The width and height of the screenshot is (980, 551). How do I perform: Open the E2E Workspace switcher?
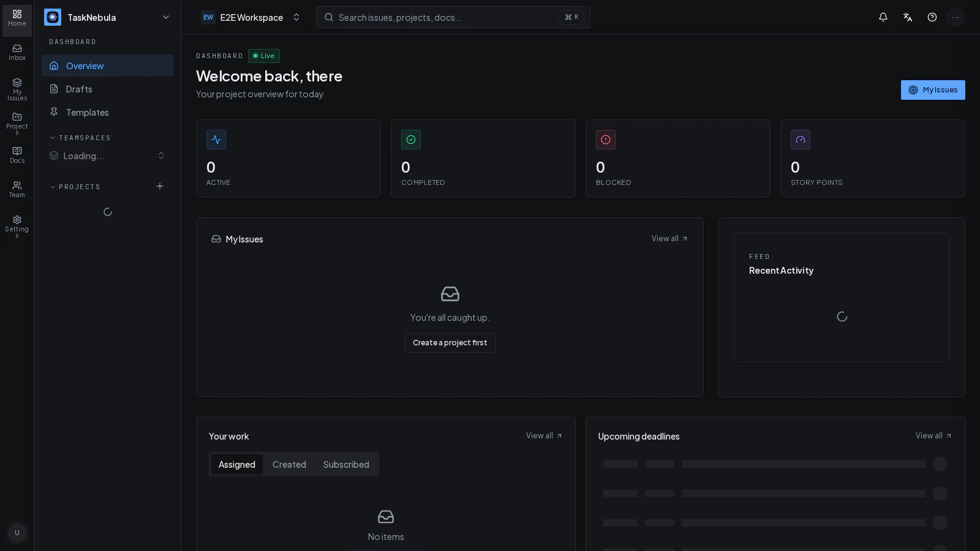point(251,17)
